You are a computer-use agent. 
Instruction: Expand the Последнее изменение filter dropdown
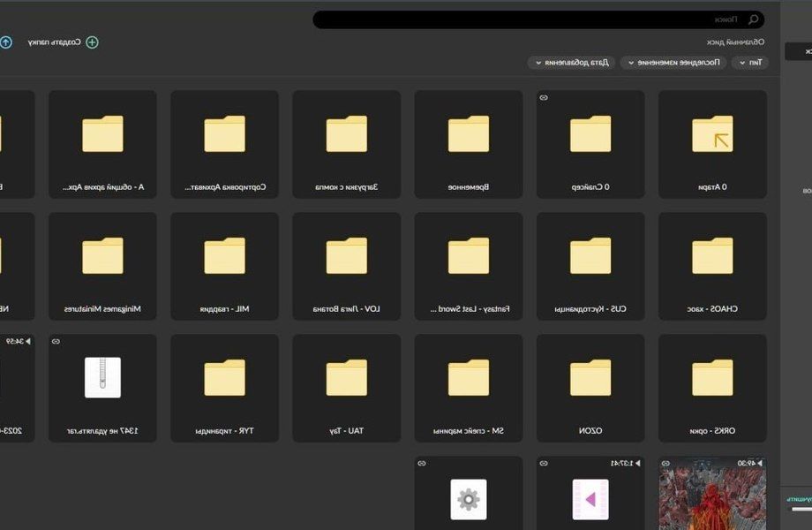tap(673, 62)
